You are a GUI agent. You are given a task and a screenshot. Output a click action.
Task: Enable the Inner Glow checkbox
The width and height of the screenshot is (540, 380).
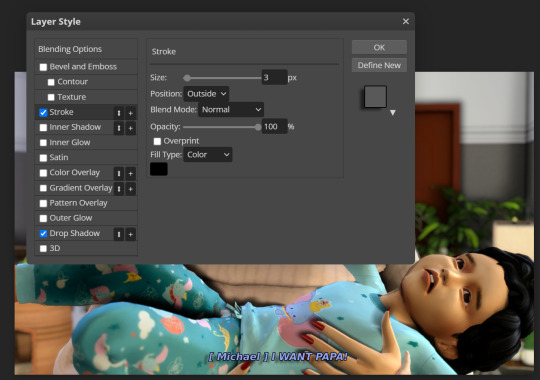tap(43, 143)
